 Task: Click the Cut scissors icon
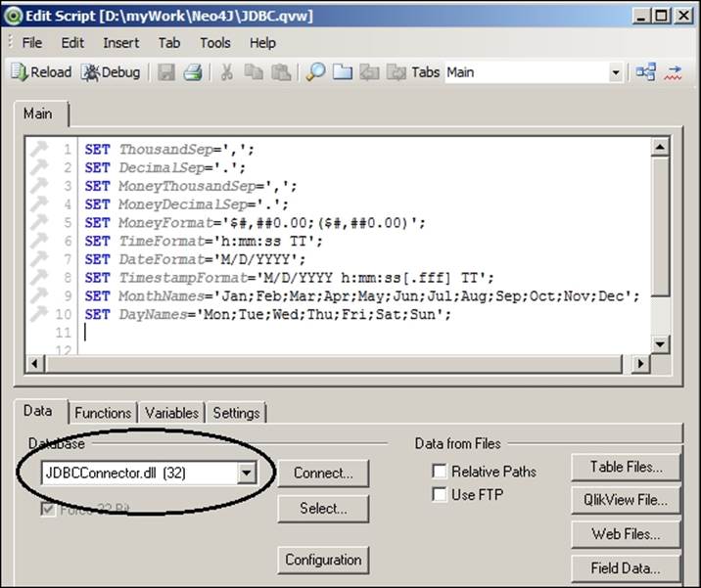(x=227, y=72)
